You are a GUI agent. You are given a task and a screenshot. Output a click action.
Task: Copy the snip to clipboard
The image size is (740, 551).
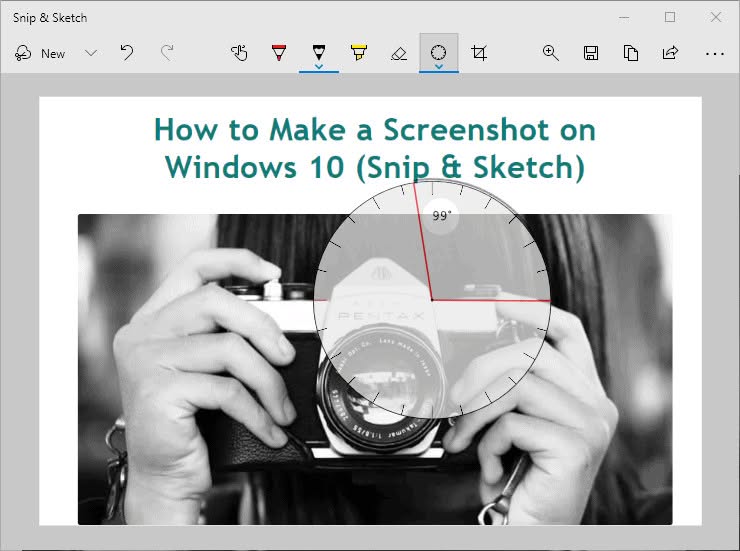pyautogui.click(x=631, y=53)
